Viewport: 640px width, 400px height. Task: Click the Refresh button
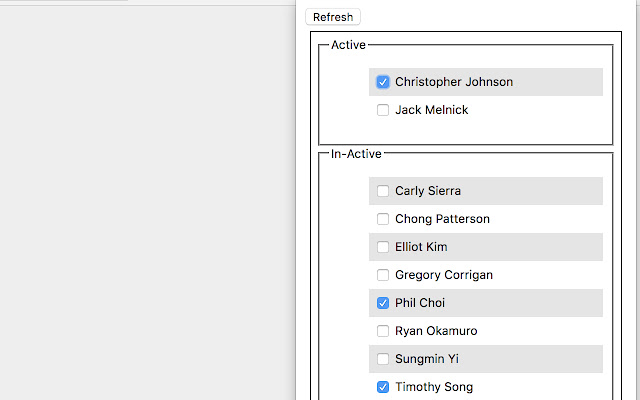pos(333,17)
